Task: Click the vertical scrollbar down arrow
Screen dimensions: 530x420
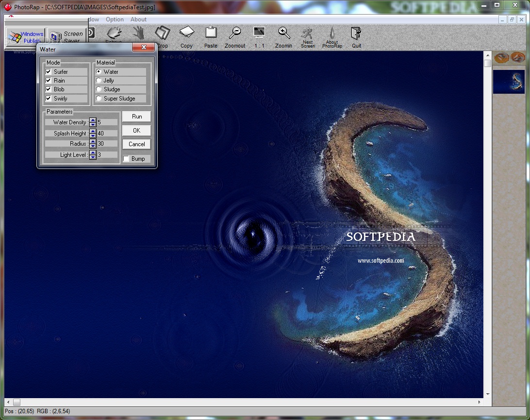Action: 487,394
